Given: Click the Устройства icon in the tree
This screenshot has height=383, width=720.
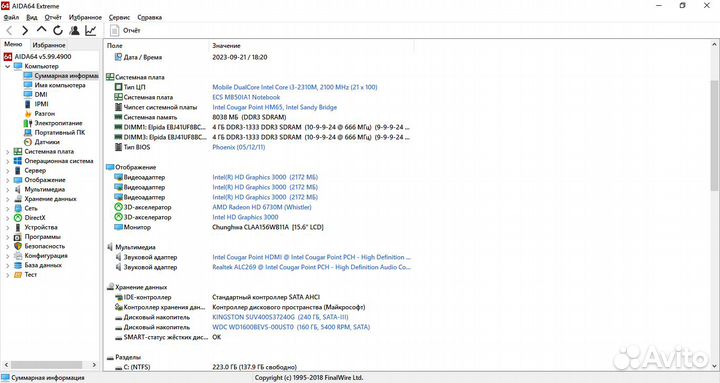Looking at the screenshot, I should (x=17, y=227).
